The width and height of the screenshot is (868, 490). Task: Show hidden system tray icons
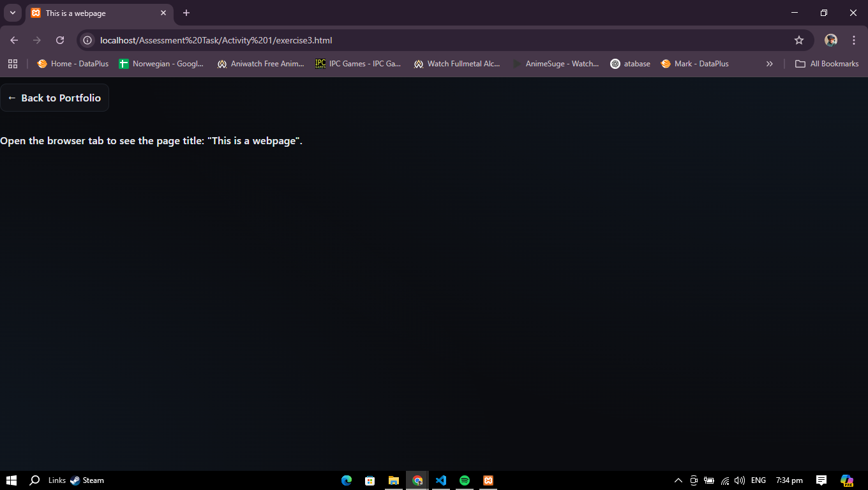(x=678, y=480)
